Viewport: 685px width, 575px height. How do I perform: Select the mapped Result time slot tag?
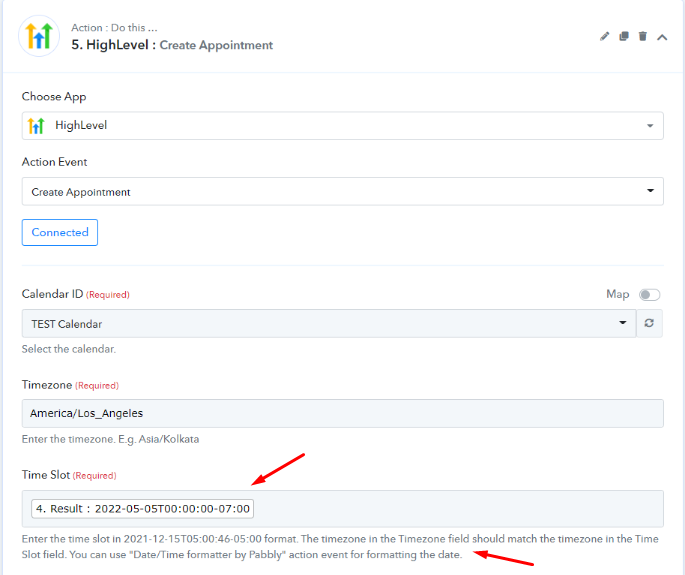coord(142,509)
